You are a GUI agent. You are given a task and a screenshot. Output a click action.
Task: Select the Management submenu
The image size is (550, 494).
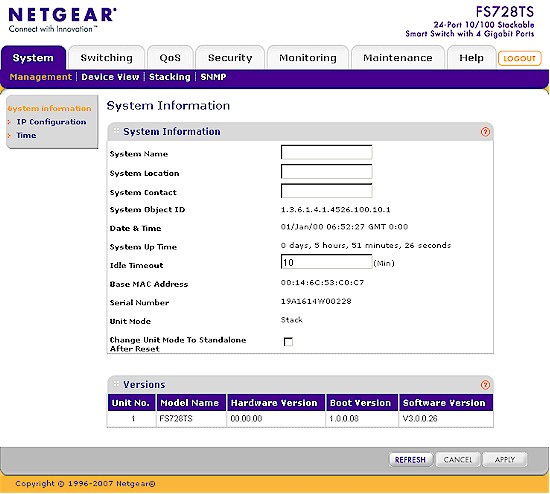41,77
